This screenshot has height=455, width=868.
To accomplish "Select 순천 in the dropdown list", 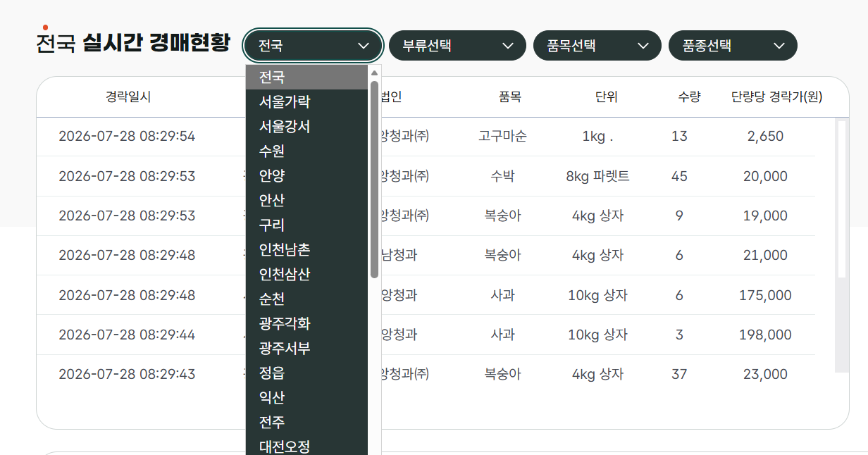I will coord(306,299).
